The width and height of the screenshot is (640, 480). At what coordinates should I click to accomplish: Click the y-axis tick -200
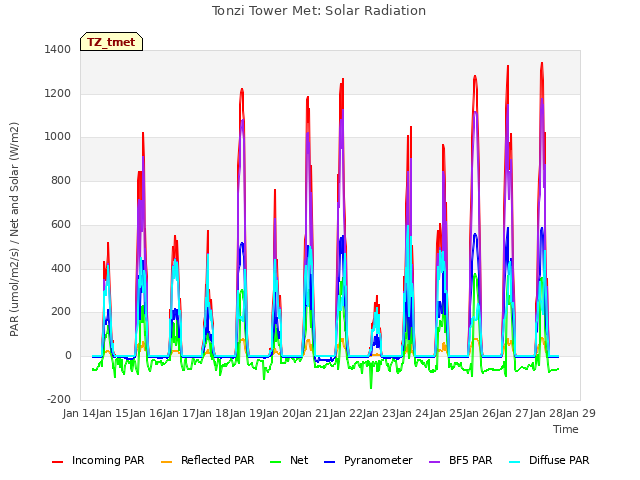pos(59,399)
